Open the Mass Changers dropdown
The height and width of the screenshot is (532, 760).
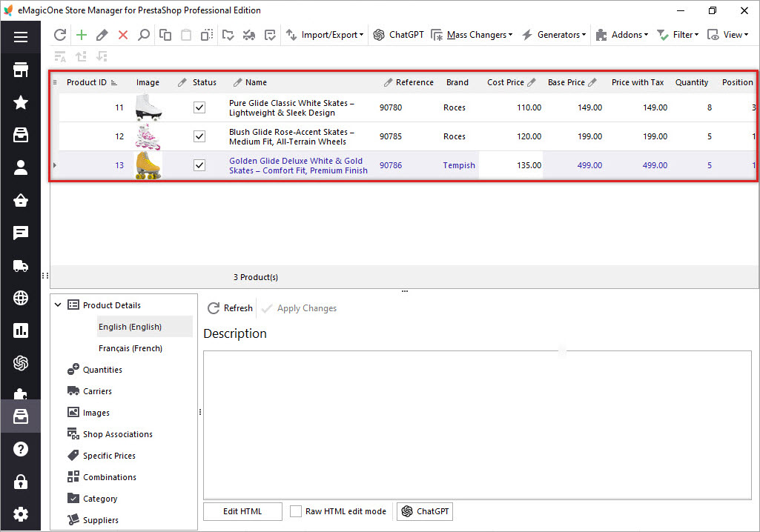click(472, 35)
